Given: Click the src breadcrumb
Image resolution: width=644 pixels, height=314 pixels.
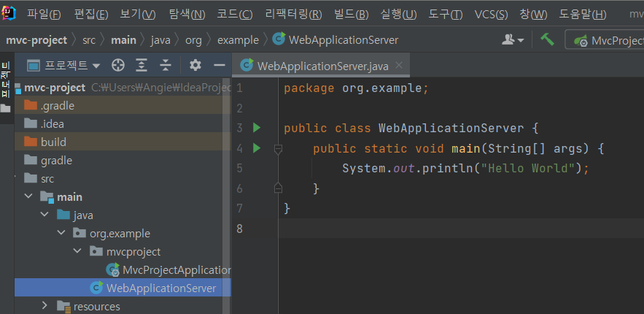Looking at the screenshot, I should tap(89, 40).
